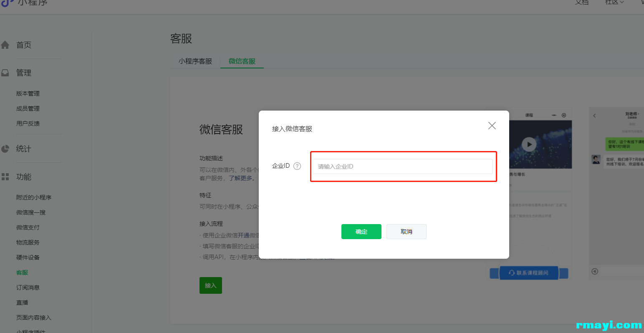Image resolution: width=644 pixels, height=333 pixels.
Task: Select the green 客服 item in the sidebar
Action: point(22,272)
